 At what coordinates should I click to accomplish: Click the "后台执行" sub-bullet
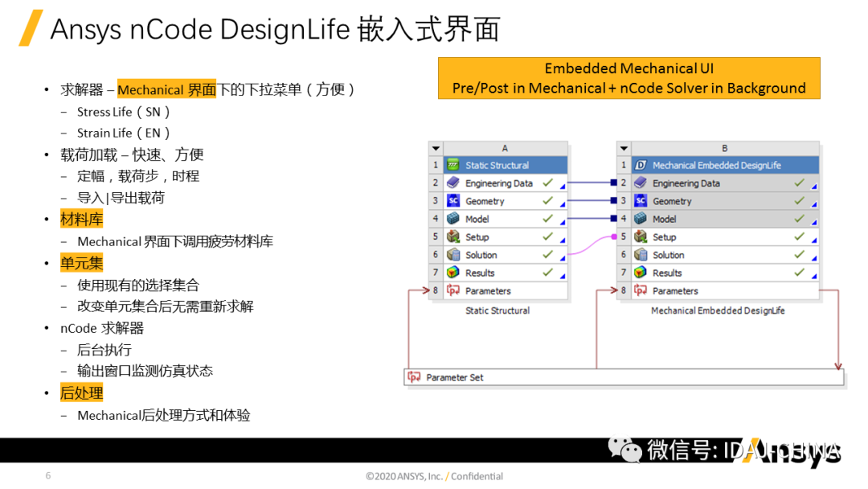tap(104, 350)
